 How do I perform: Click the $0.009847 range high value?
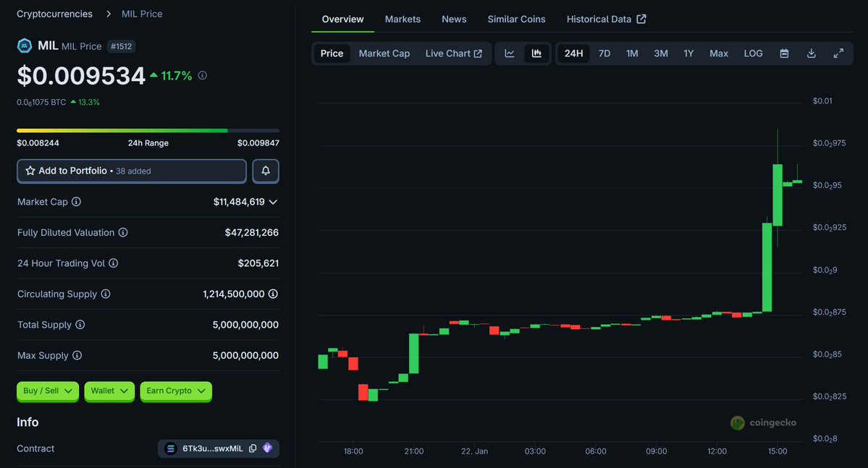pos(258,142)
